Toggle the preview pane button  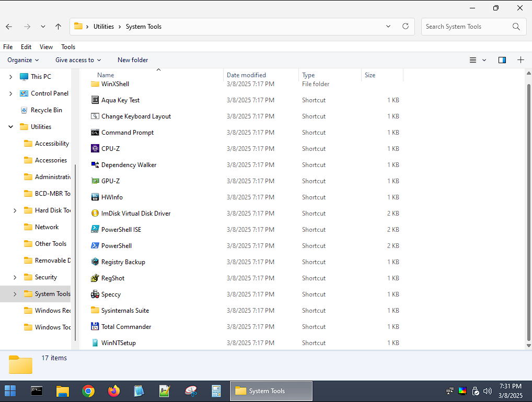[x=502, y=60]
